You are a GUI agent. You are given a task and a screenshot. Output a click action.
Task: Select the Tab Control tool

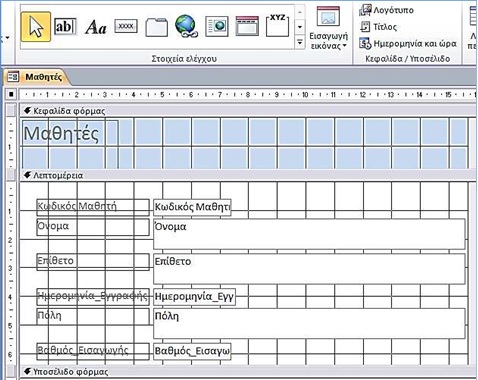[x=156, y=27]
